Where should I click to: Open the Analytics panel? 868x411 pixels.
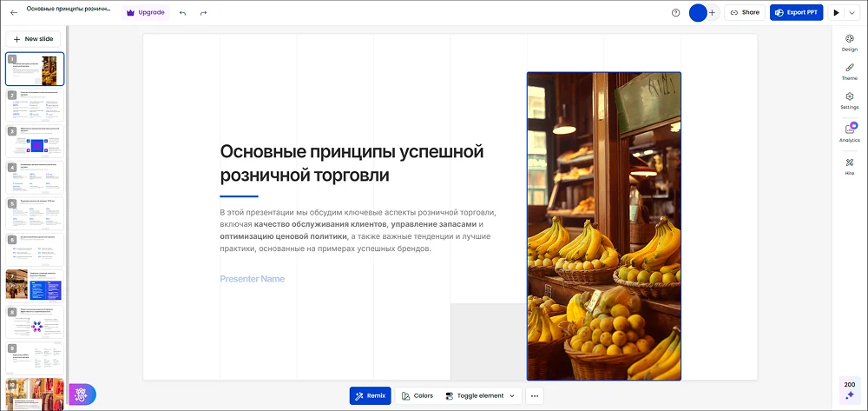849,133
